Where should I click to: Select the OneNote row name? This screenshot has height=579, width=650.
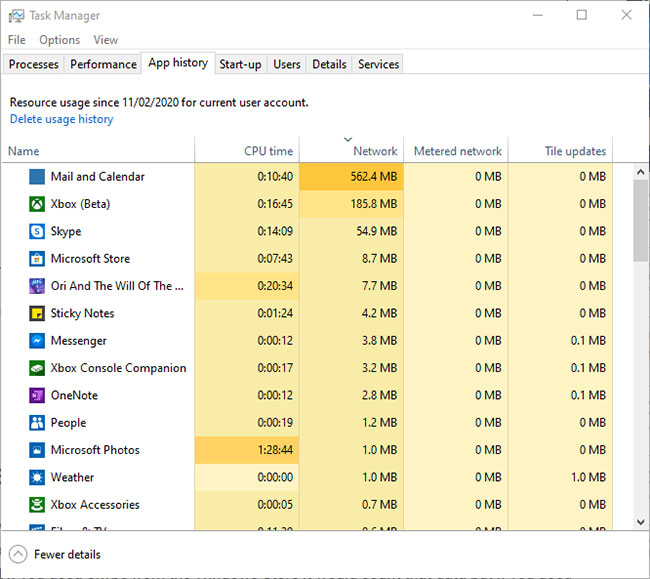74,395
